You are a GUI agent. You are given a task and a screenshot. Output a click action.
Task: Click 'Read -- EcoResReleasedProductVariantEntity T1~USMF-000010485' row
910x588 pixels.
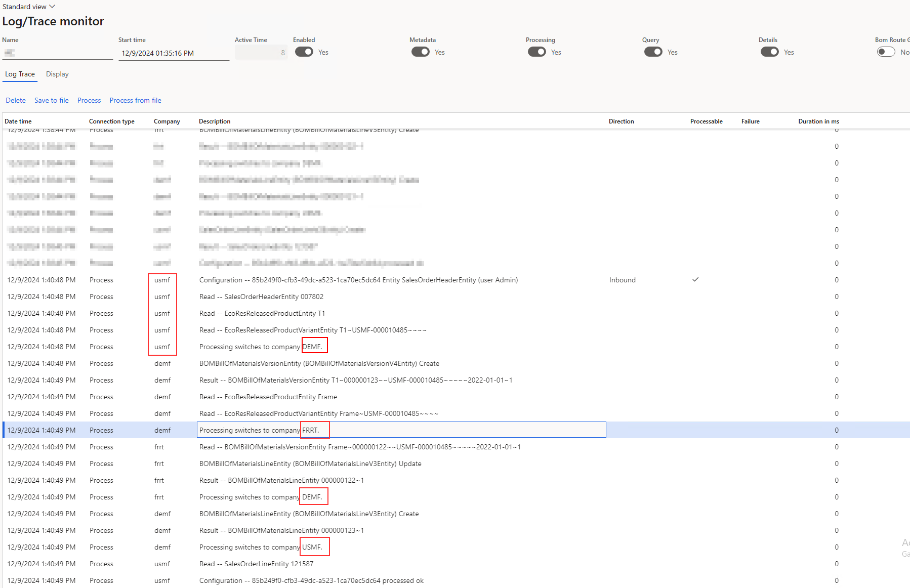(x=456, y=330)
